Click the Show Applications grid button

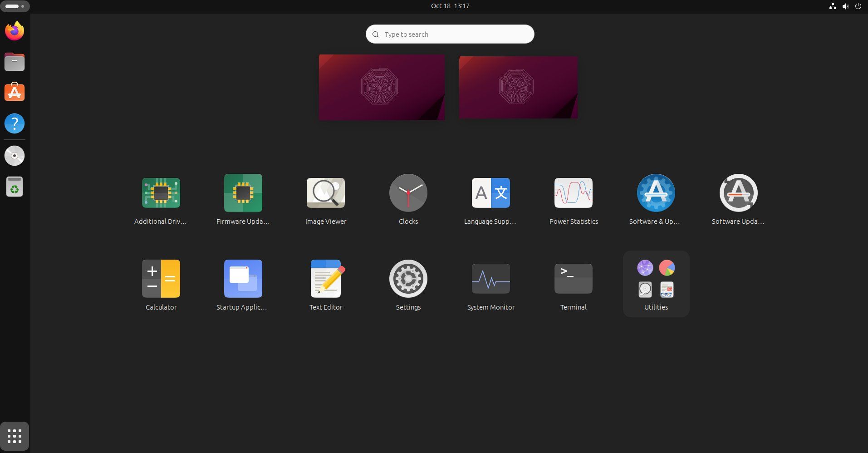click(x=15, y=436)
